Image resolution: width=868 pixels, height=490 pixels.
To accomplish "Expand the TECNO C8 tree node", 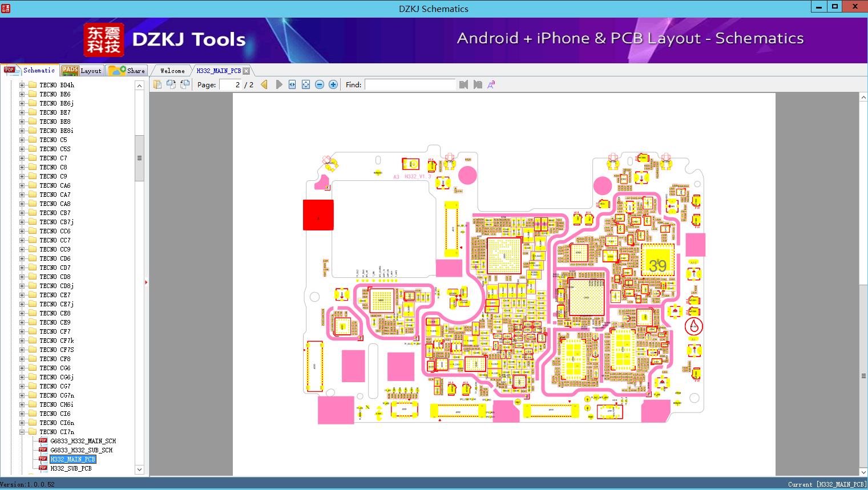I will click(22, 167).
